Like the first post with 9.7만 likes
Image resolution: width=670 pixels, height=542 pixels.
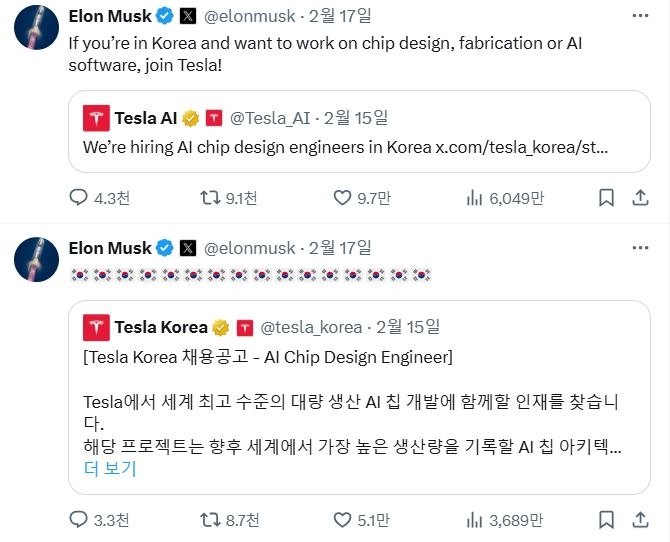point(342,198)
